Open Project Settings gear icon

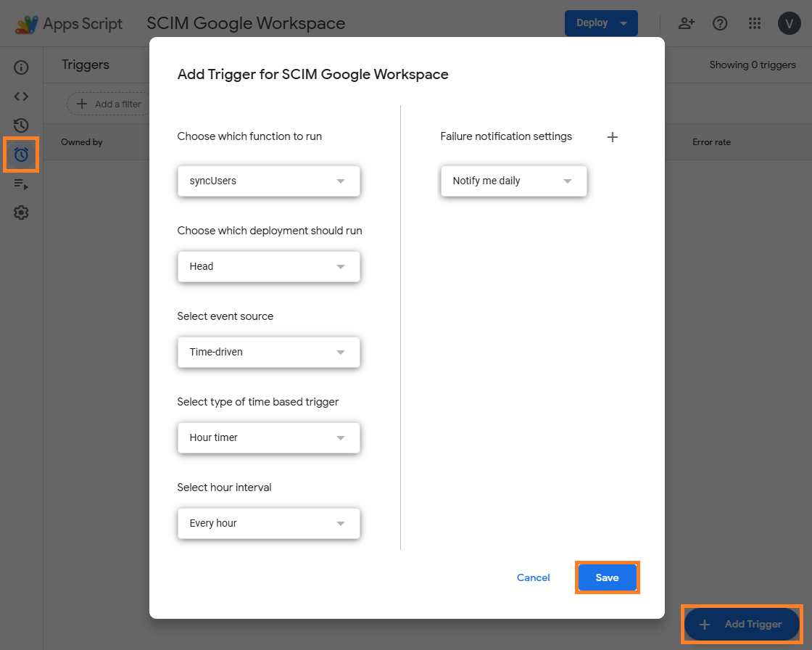tap(20, 212)
